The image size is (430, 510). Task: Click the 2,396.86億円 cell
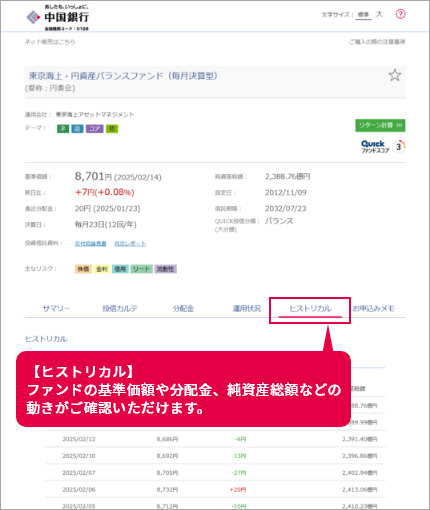click(x=359, y=456)
